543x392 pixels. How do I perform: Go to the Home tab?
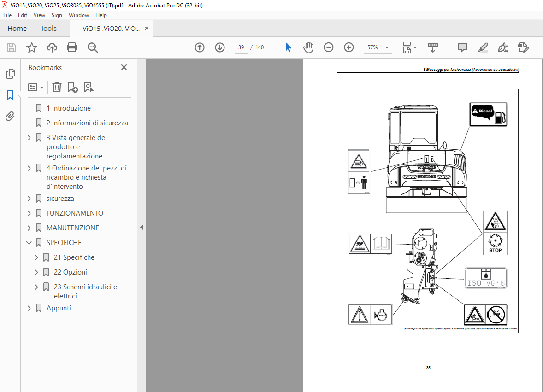pos(17,29)
